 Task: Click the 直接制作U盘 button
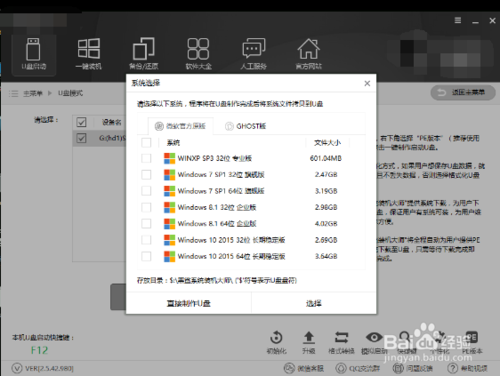coord(189,303)
